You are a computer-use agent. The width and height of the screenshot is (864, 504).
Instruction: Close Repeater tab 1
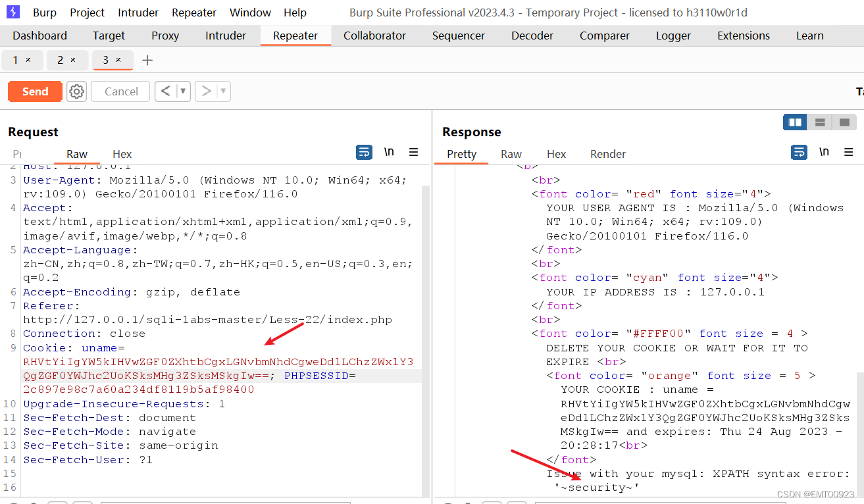pos(28,60)
